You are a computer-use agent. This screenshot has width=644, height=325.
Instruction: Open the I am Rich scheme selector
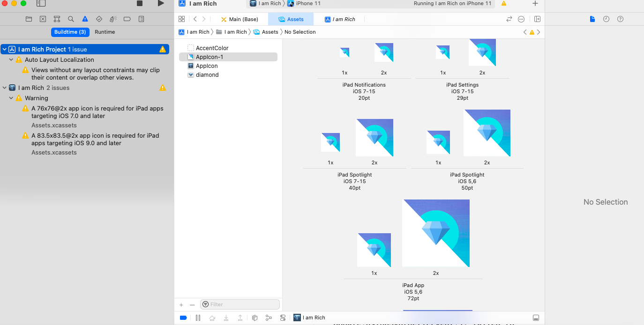(265, 3)
